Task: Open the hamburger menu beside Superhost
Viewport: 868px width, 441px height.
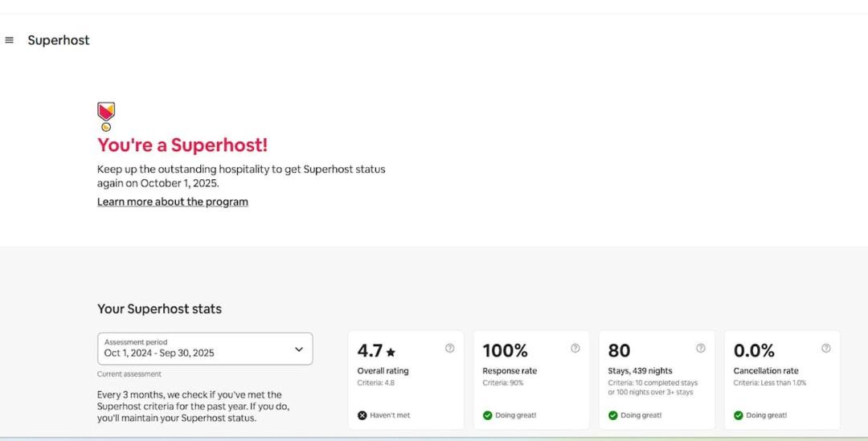Action: 9,40
